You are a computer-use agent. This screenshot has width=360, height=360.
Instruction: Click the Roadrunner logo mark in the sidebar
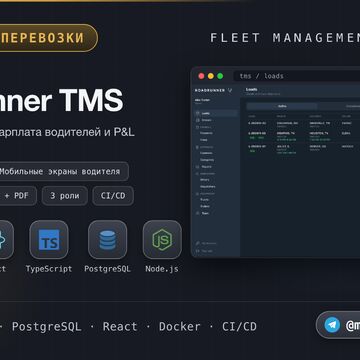click(230, 90)
